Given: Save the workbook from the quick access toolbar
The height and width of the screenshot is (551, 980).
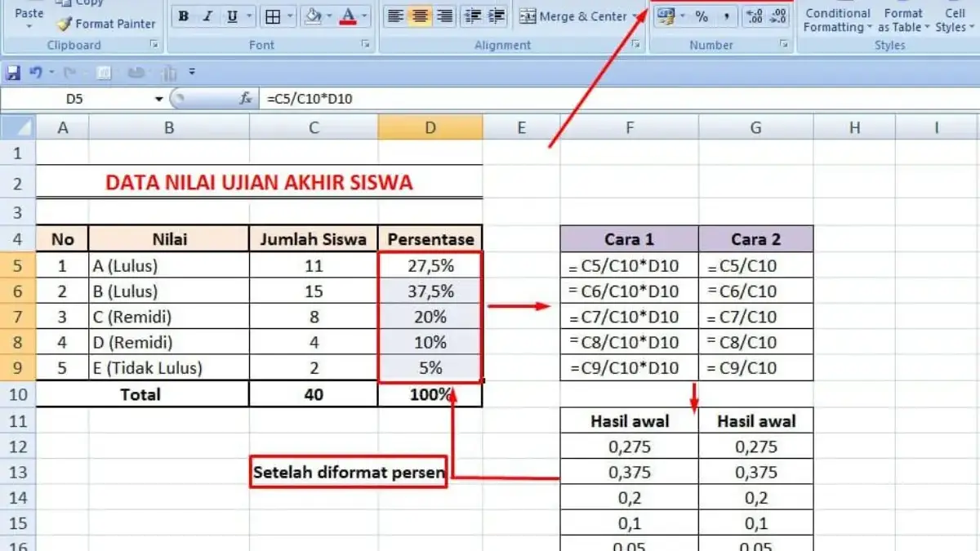Looking at the screenshot, I should point(13,73).
